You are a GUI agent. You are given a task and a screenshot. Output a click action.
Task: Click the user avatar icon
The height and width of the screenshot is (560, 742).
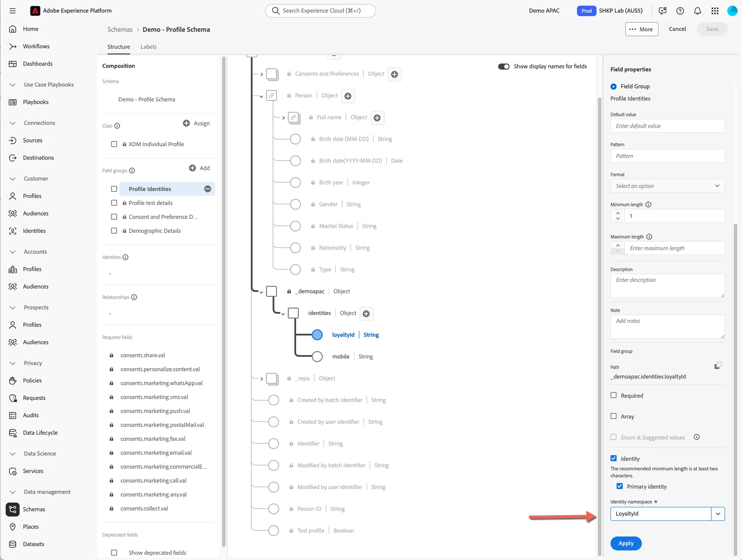[x=732, y=11]
